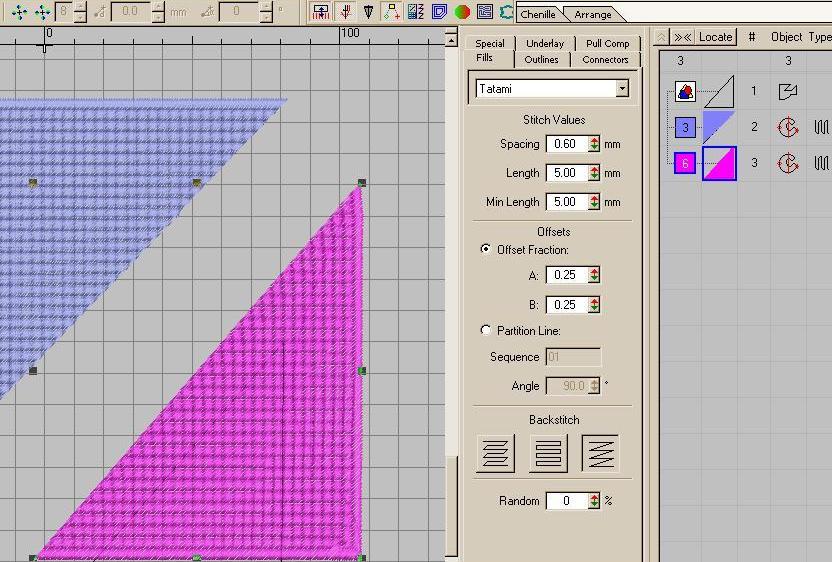Switch to the Arrange tab
The height and width of the screenshot is (562, 832).
point(593,14)
